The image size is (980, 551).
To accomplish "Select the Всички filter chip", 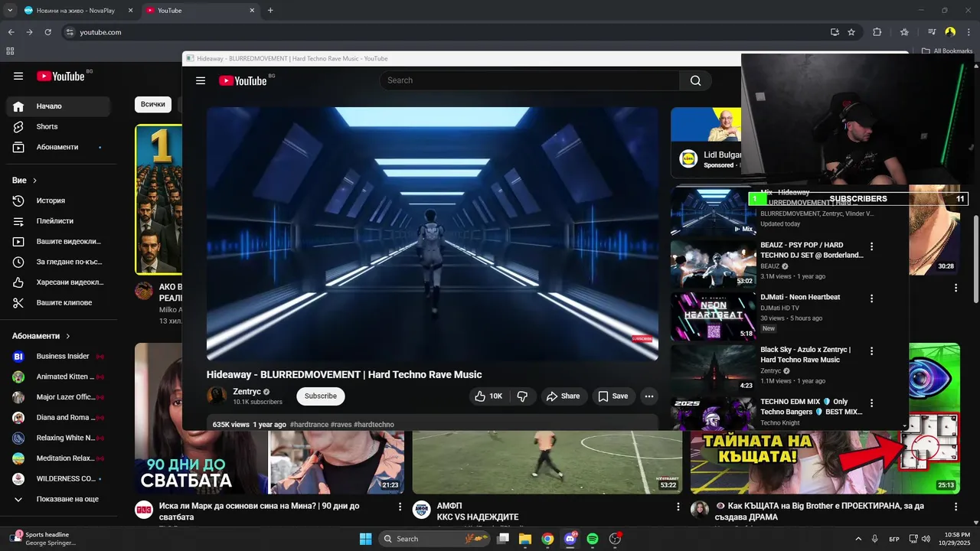I will pos(153,104).
